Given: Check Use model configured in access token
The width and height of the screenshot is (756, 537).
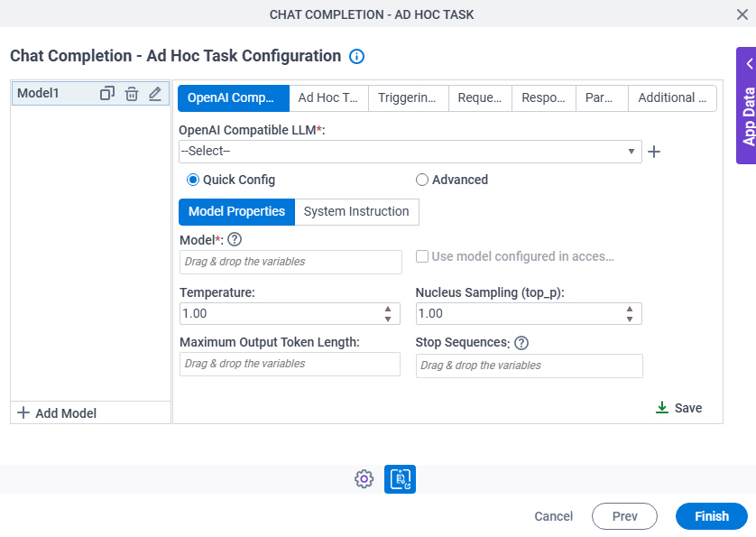Looking at the screenshot, I should (422, 256).
